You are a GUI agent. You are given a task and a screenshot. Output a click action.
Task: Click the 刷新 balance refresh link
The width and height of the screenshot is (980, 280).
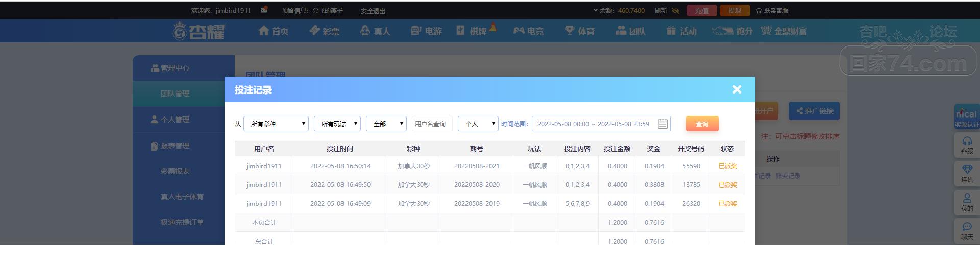(x=660, y=10)
